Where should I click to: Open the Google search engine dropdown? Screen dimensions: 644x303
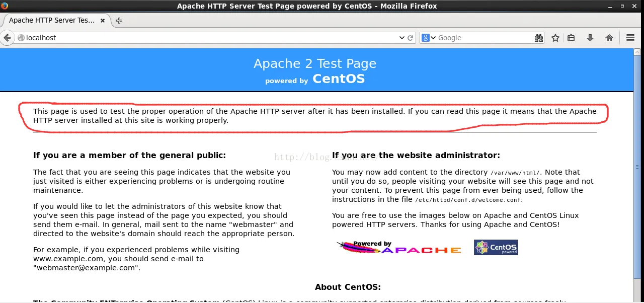[x=429, y=38]
